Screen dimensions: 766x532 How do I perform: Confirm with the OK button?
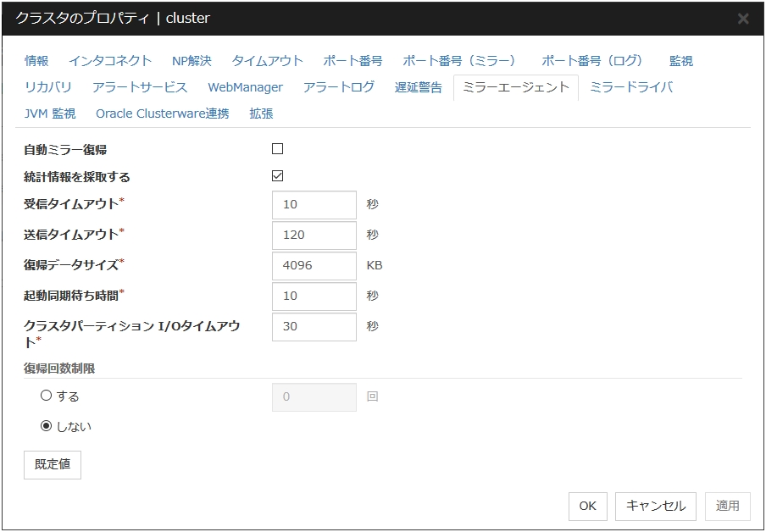pos(587,506)
